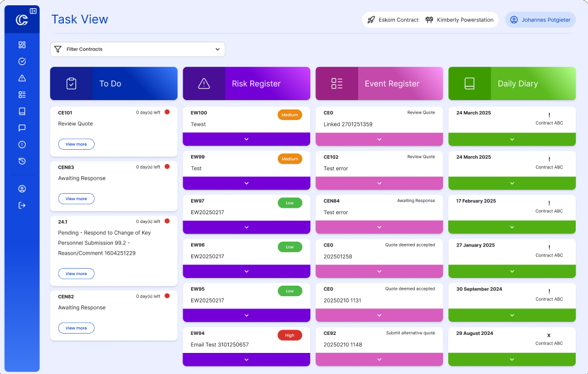Expand the Linked 2701251359 event card
The image size is (588, 374).
coord(379,139)
